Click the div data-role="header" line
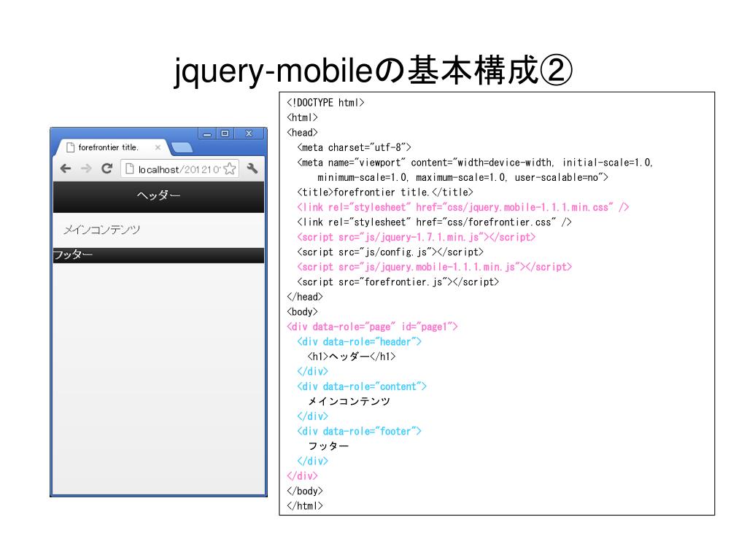This screenshot has height=560, width=747. [x=359, y=342]
